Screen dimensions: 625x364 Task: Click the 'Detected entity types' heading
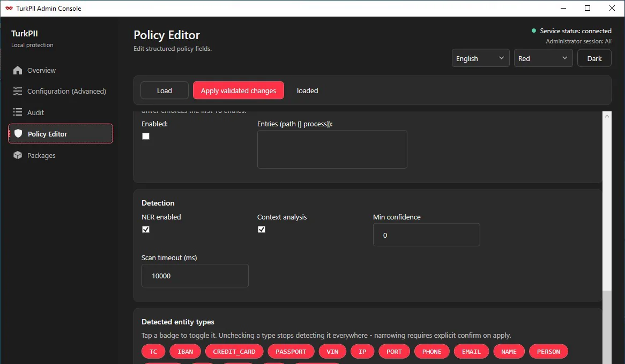pyautogui.click(x=178, y=322)
